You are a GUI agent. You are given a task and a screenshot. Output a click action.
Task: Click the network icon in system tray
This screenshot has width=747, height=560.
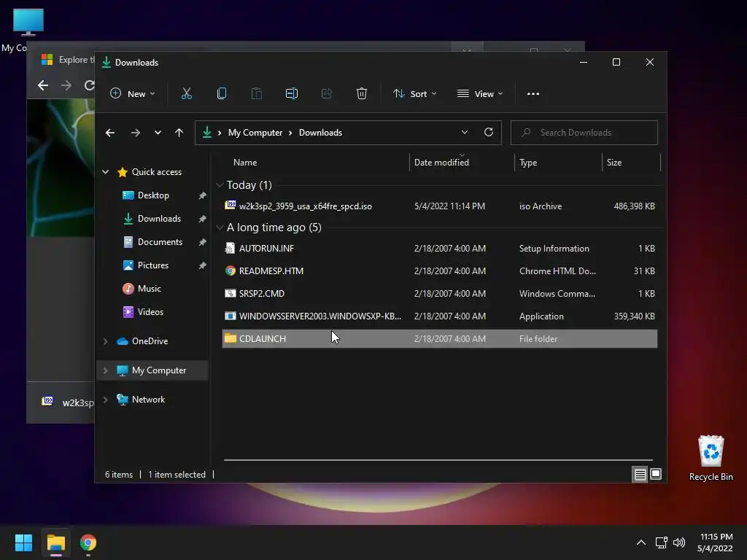[x=661, y=542]
